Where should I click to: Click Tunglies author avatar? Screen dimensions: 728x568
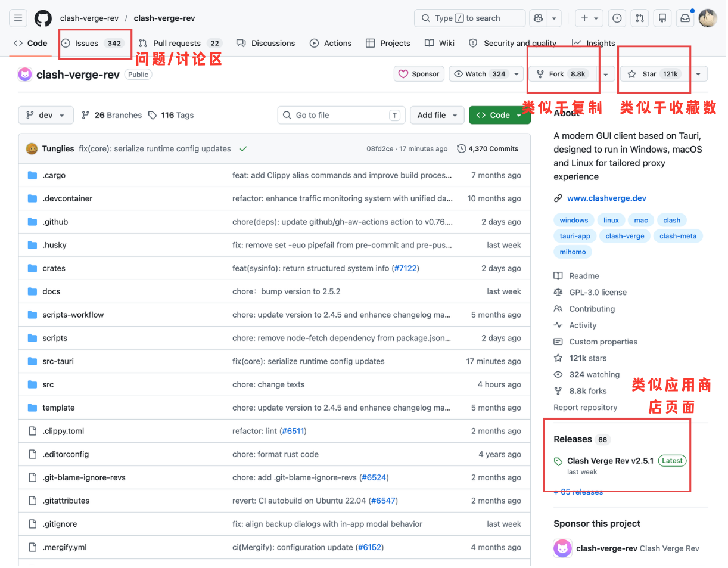(32, 149)
